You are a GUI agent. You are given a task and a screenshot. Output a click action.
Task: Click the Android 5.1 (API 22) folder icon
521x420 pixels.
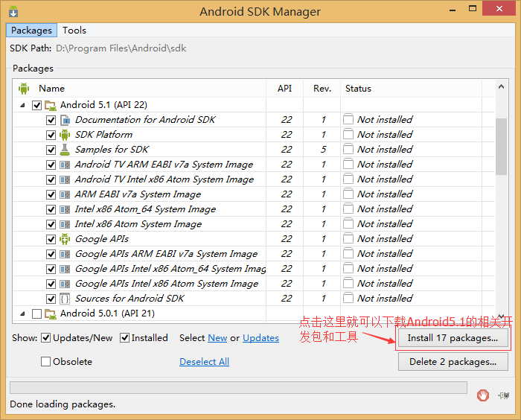pyautogui.click(x=51, y=105)
